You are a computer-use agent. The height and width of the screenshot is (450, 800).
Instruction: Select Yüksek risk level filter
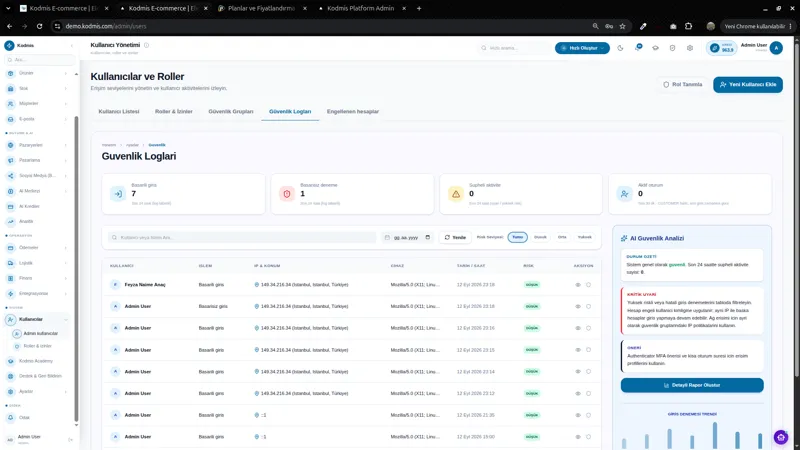point(585,237)
